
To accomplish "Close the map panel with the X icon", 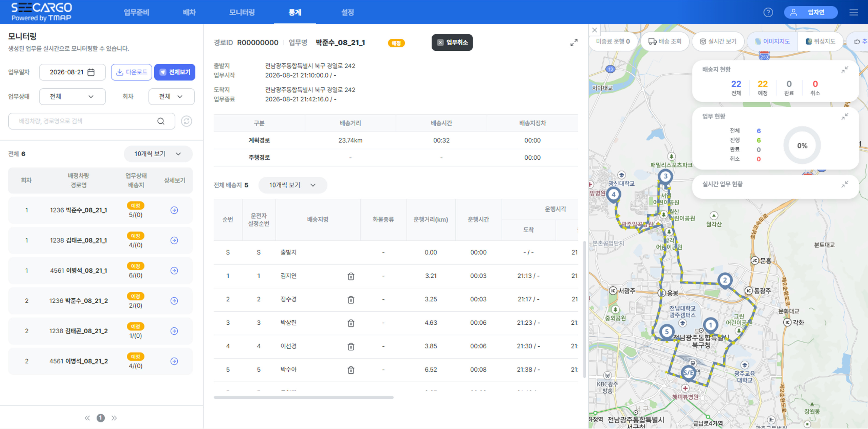I will point(594,30).
